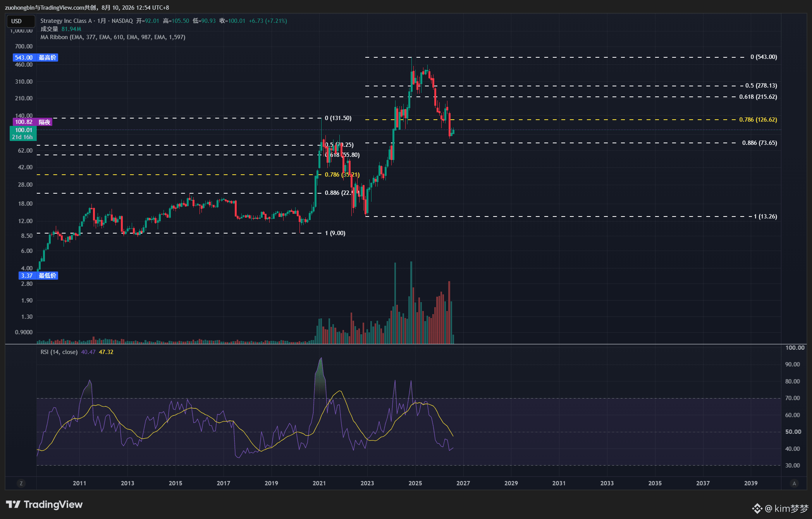Click the 100.82 隔夜 price label
Screen dimensions: 812x519
click(x=33, y=122)
